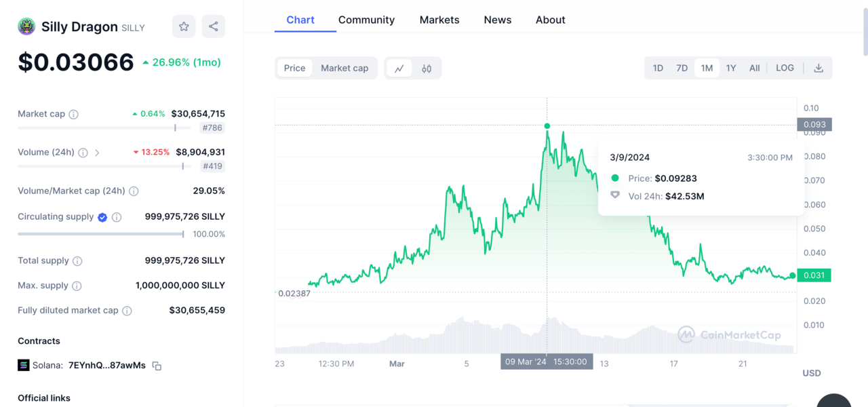Click the share icon next to SILLY

[x=214, y=26]
